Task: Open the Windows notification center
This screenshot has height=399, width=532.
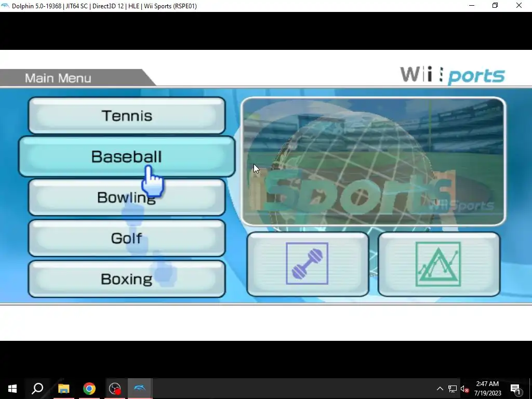Action: [x=516, y=389]
